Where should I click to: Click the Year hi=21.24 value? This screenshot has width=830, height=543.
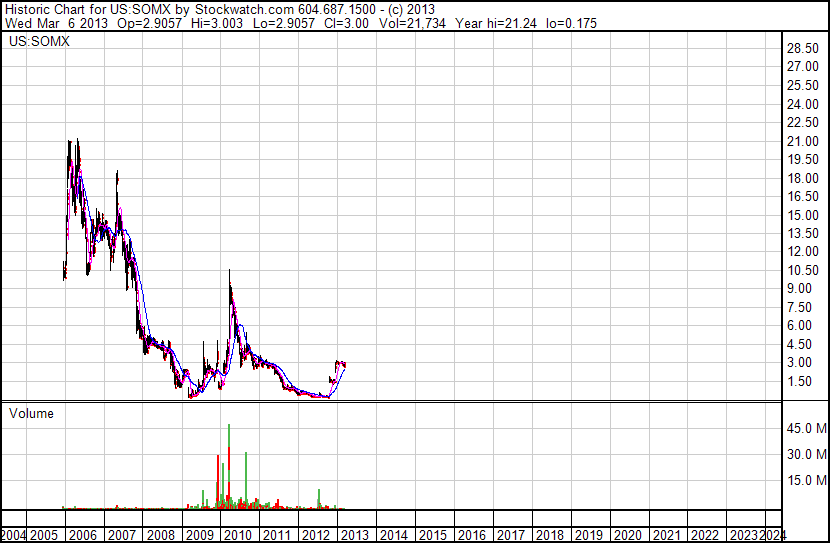click(496, 23)
